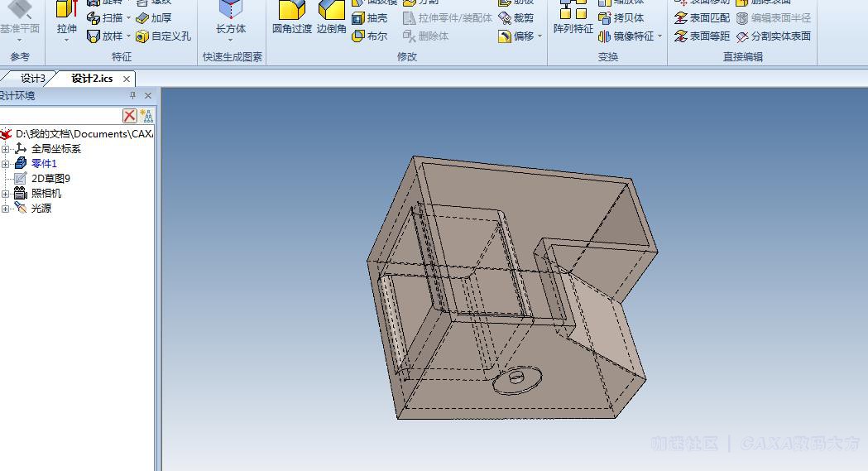Click the red X filter button in design tree
Screen dimensions: 868x471
(x=130, y=116)
